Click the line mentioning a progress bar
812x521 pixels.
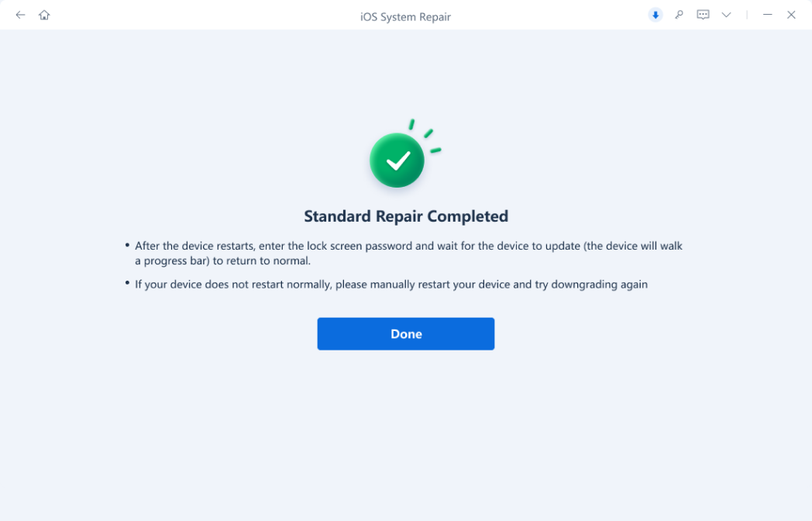[x=222, y=260]
